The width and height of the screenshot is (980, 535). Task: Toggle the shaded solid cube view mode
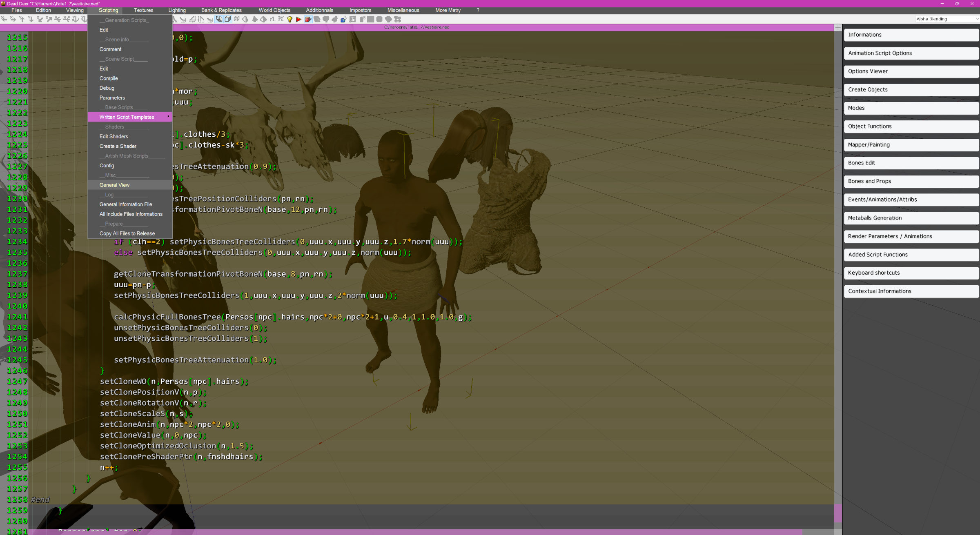(x=219, y=19)
